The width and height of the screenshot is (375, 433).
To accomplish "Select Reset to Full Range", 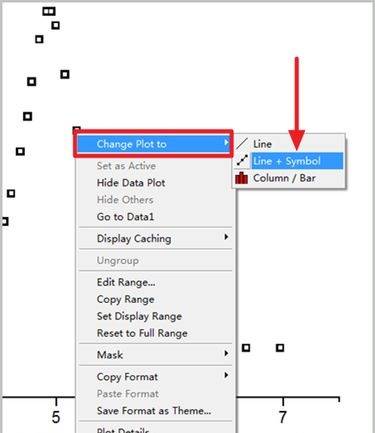I will tap(142, 333).
